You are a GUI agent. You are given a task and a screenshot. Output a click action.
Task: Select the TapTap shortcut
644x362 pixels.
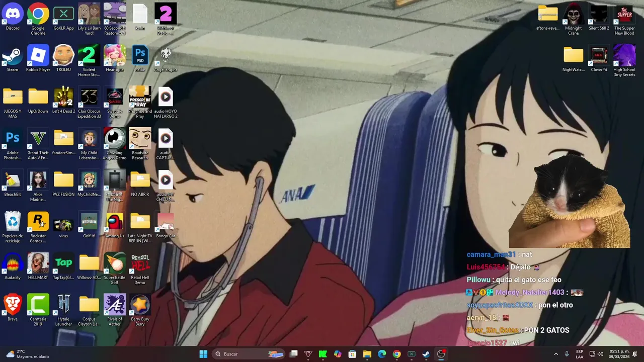click(x=63, y=266)
